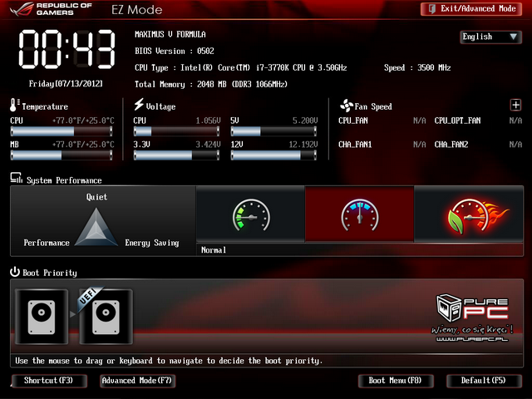The height and width of the screenshot is (399, 532).
Task: Click the Exit/Advanced Mode button
Action: tap(471, 9)
